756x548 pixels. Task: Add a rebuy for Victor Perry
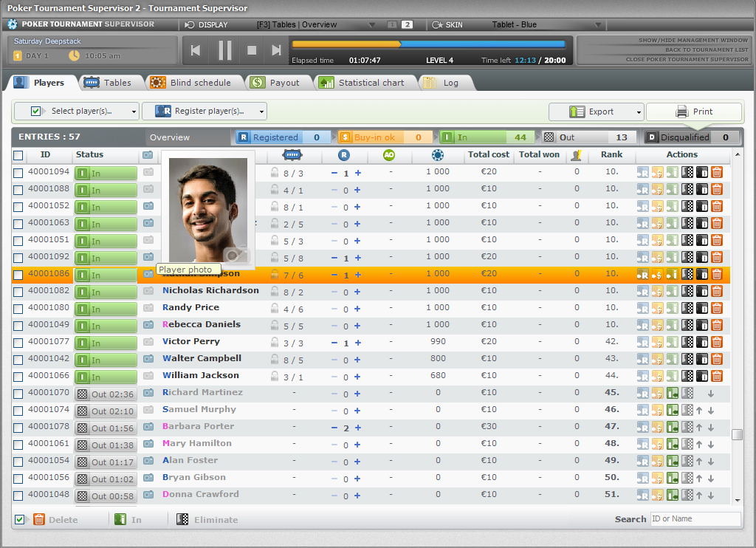click(358, 343)
